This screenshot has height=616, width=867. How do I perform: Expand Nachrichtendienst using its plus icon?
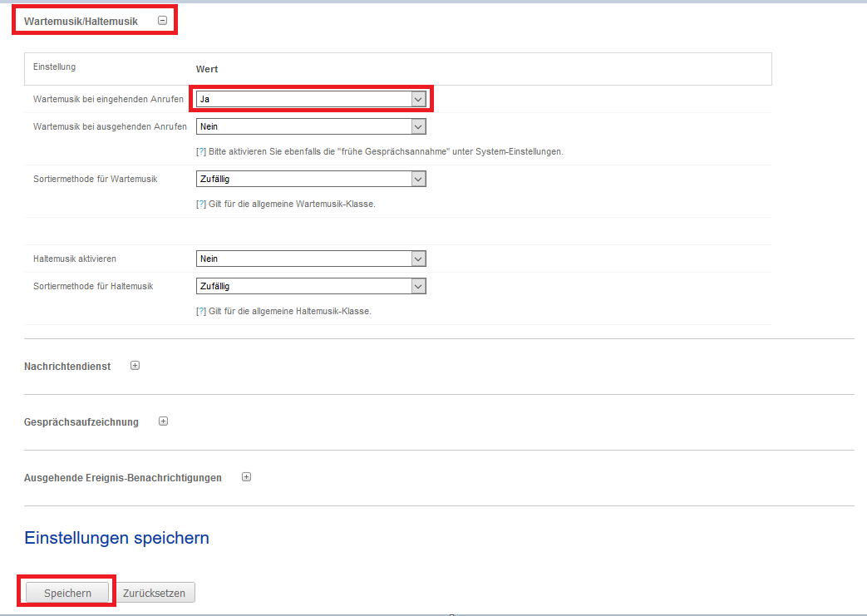tap(135, 366)
